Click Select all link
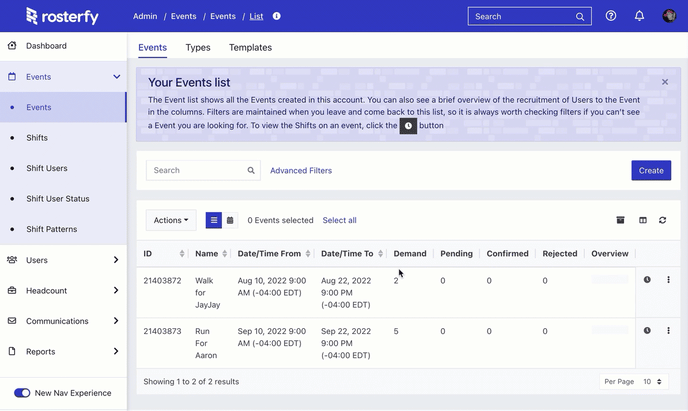 340,220
